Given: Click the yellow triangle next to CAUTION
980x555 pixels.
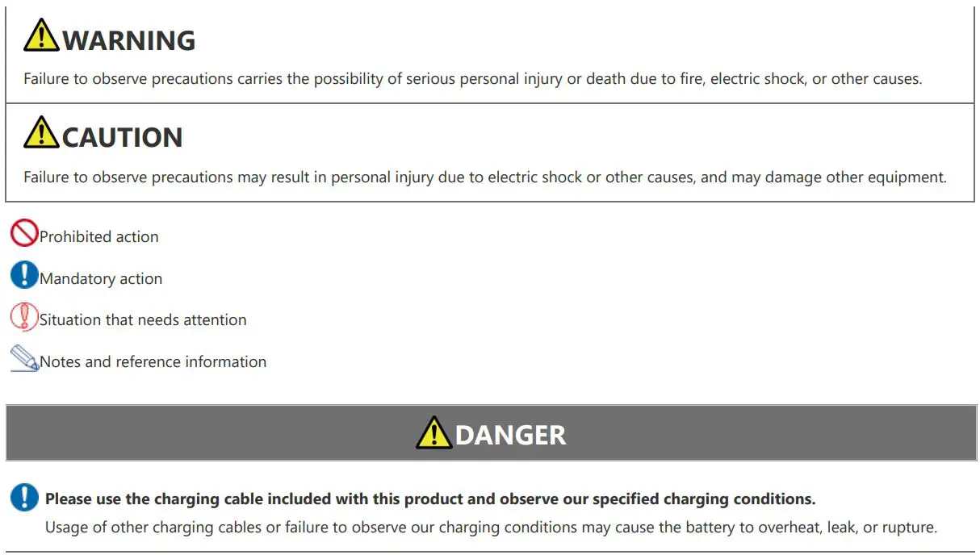Looking at the screenshot, I should tap(41, 133).
